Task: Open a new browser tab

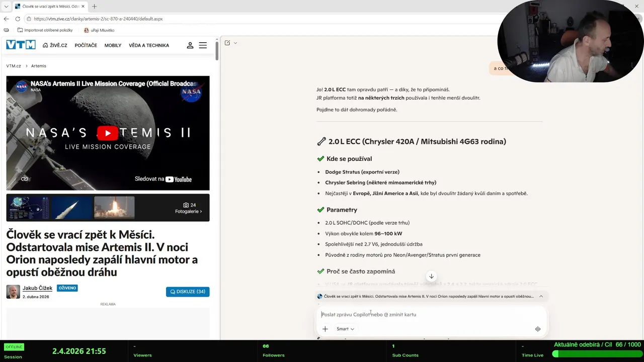Action: point(94,7)
